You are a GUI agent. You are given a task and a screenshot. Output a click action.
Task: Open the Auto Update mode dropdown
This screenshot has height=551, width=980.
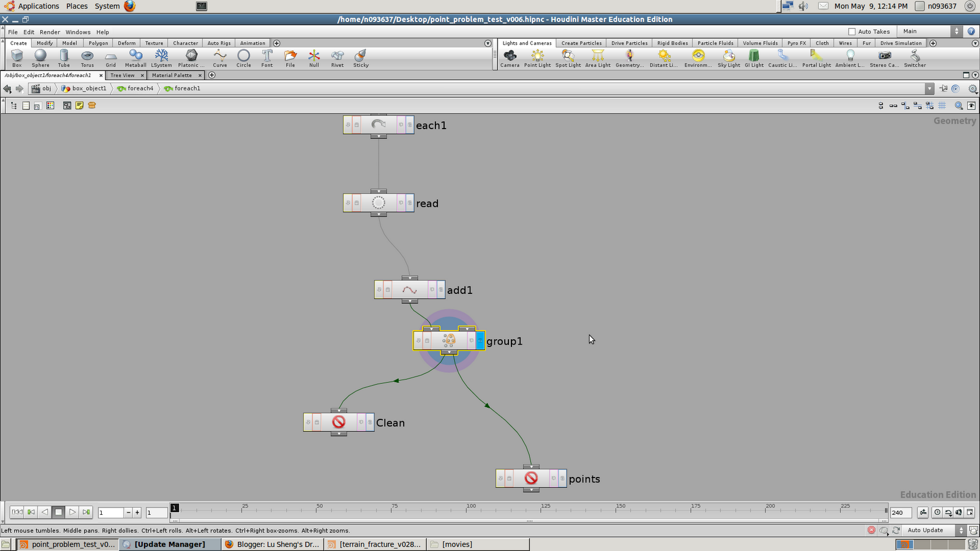[935, 530]
